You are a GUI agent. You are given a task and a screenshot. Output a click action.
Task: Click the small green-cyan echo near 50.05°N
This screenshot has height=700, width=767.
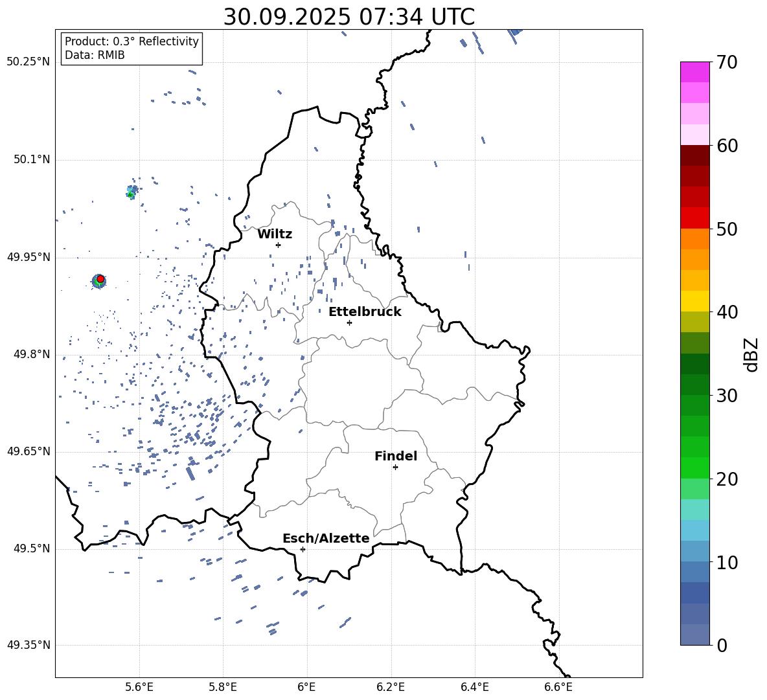tap(131, 192)
